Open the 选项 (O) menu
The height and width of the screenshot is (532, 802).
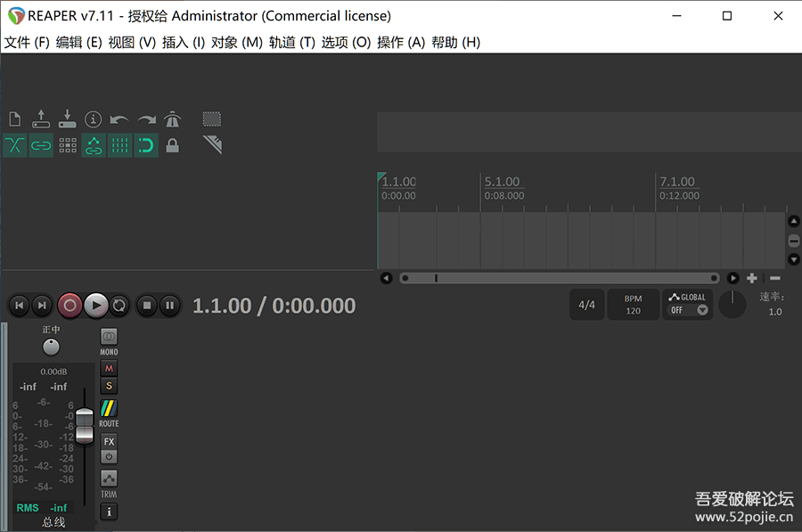347,43
